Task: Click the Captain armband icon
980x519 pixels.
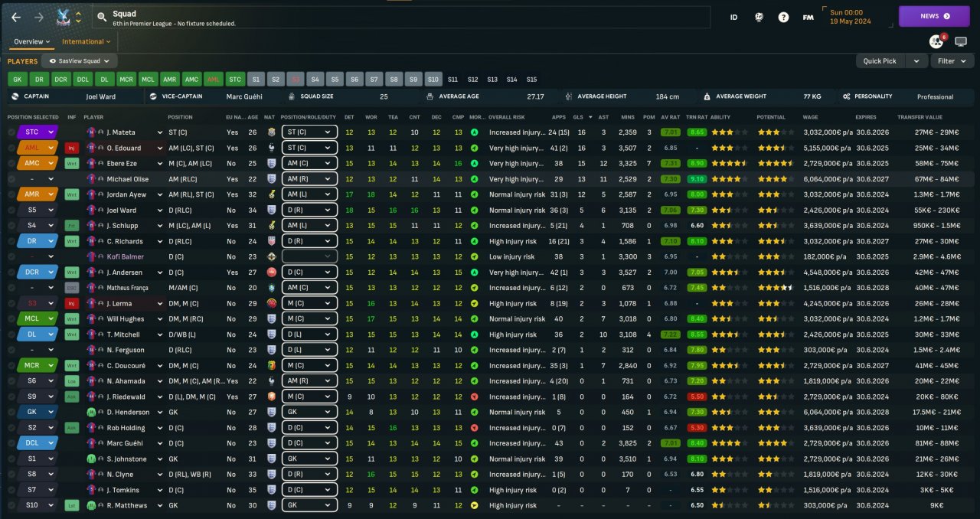Action: [x=15, y=96]
